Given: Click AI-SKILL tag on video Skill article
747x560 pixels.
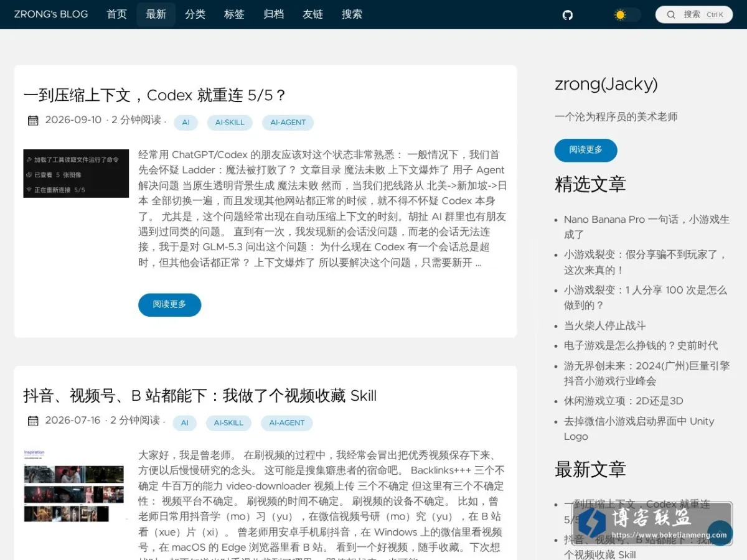Looking at the screenshot, I should (228, 423).
